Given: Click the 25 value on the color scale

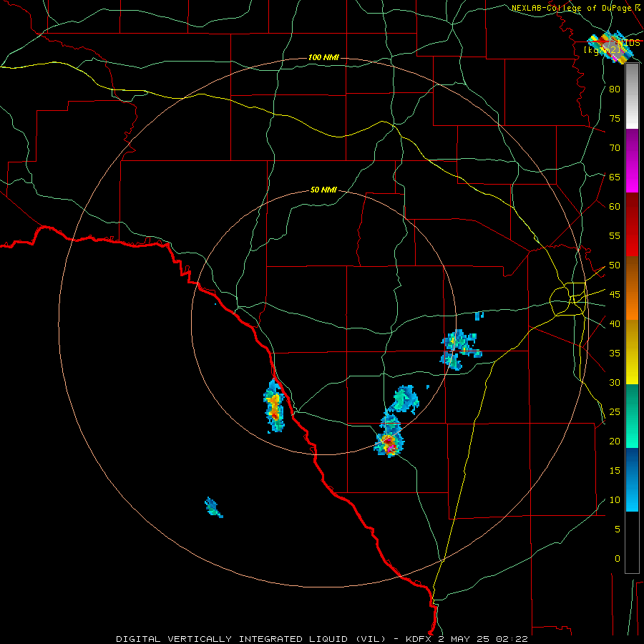Looking at the screenshot, I should pos(615,412).
